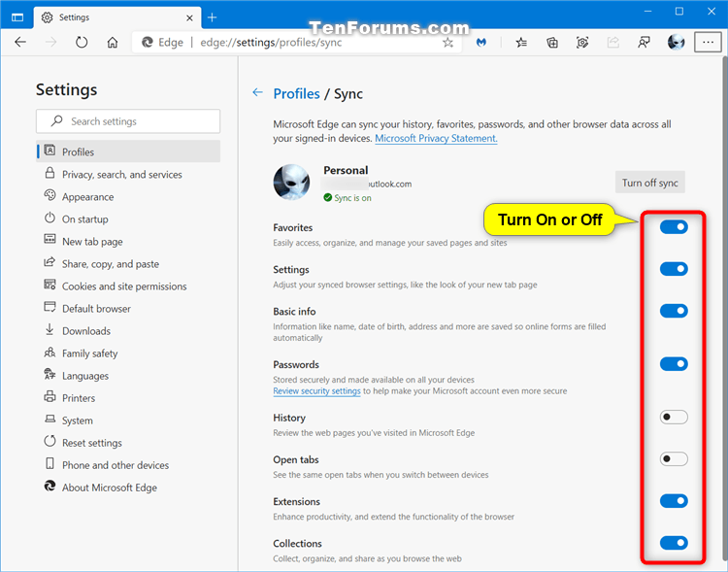
Task: Click the Profiles breadcrumb link
Action: coord(296,94)
